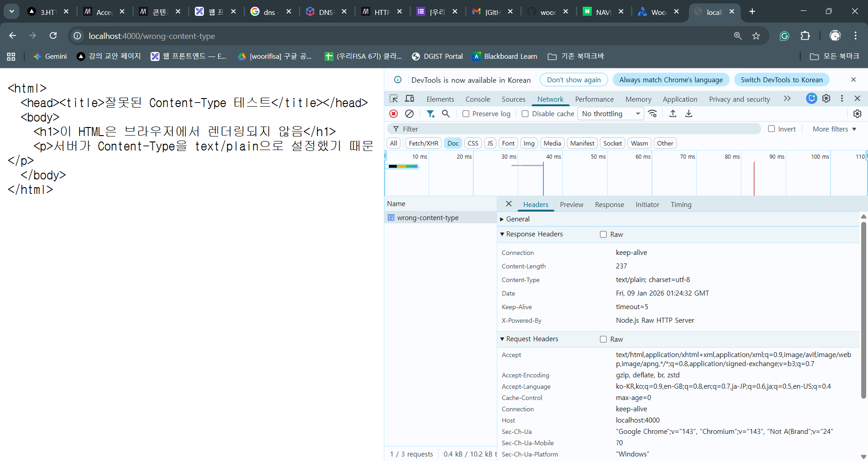Toggle the device toolbar icon
The height and width of the screenshot is (461, 868).
[x=410, y=99]
